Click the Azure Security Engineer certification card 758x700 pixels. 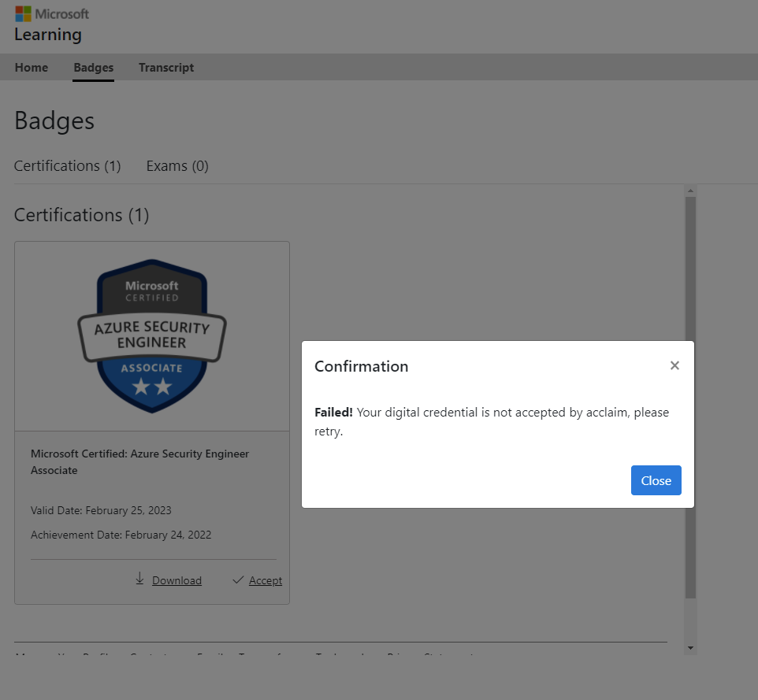[x=151, y=488]
